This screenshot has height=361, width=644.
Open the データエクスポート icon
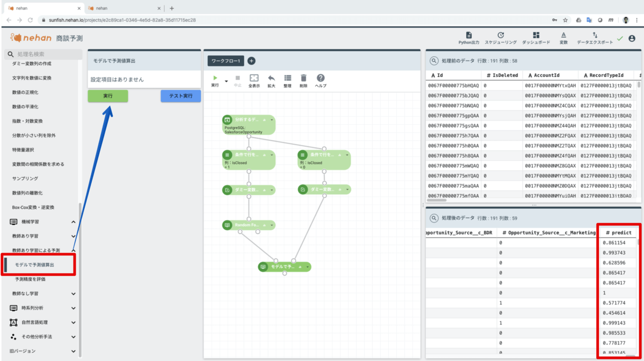click(595, 38)
